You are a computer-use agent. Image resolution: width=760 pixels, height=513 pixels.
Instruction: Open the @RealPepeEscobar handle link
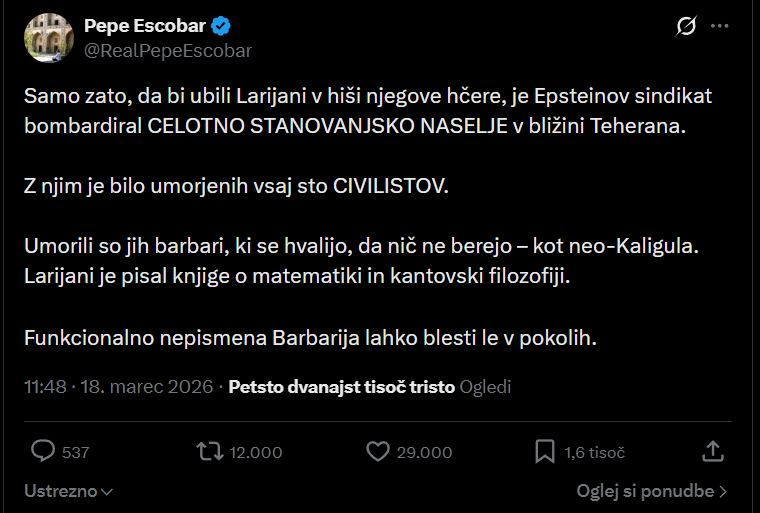(167, 50)
